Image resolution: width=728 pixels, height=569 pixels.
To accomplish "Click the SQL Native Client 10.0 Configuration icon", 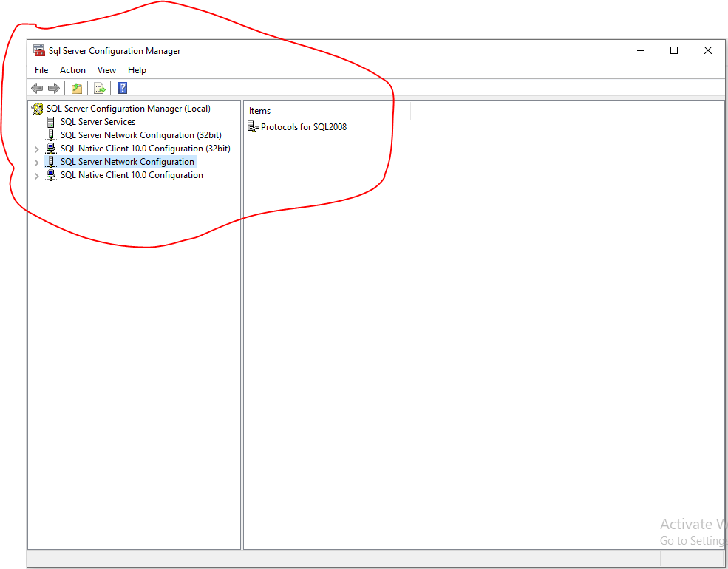I will click(51, 175).
